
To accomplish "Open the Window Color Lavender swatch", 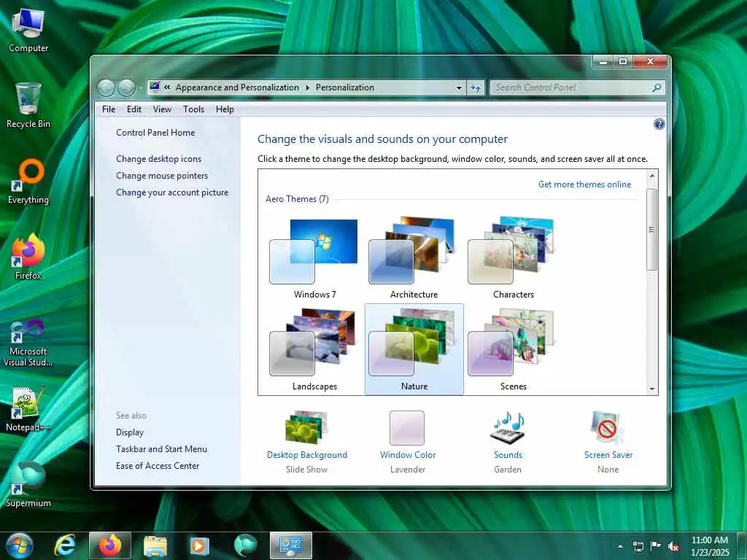I will [407, 427].
